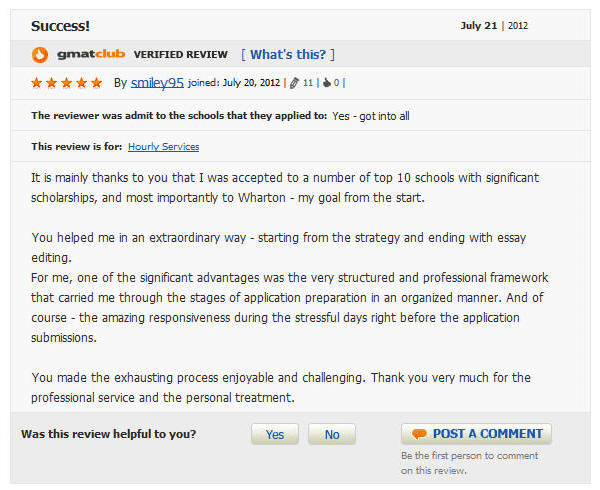Click the 'Yes - got into all' text
The height and width of the screenshot is (490, 600).
tap(371, 116)
